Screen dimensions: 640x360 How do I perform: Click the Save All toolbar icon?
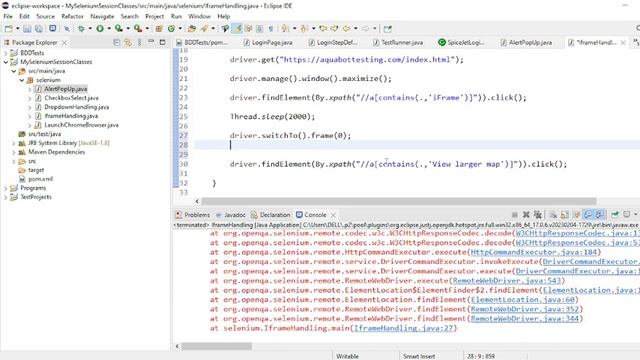(39, 29)
